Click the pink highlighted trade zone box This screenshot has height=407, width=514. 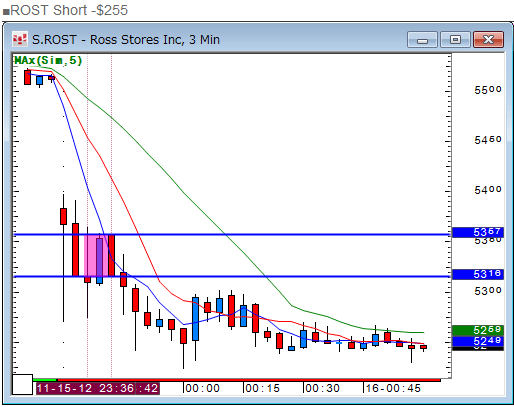pyautogui.click(x=96, y=256)
